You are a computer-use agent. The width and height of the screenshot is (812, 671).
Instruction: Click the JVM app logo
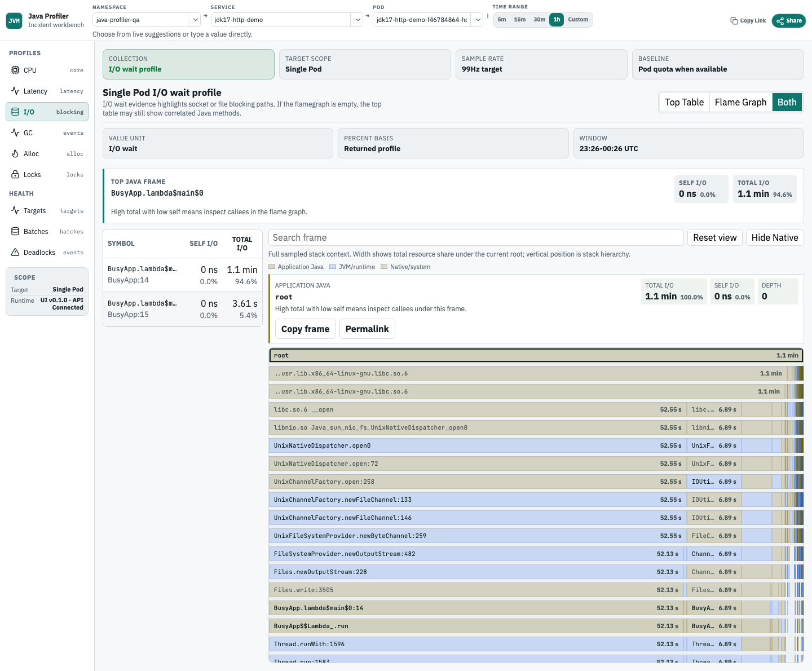pyautogui.click(x=14, y=21)
